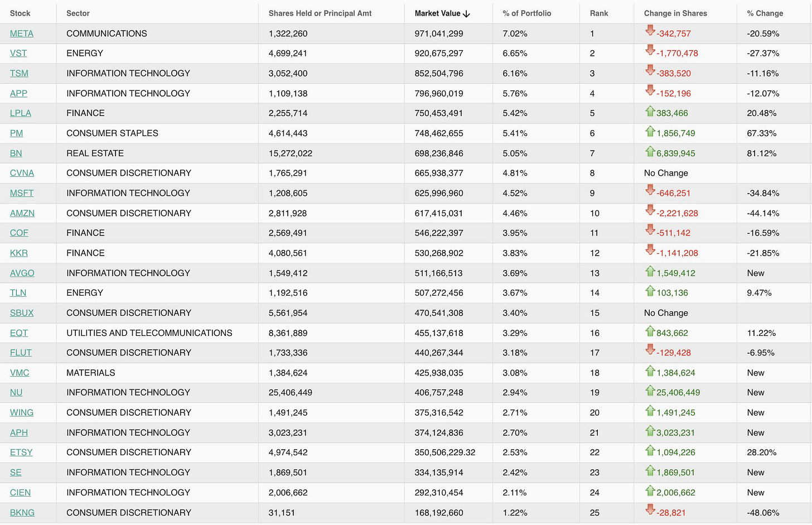Open the NU stock link
812x525 pixels.
16,393
